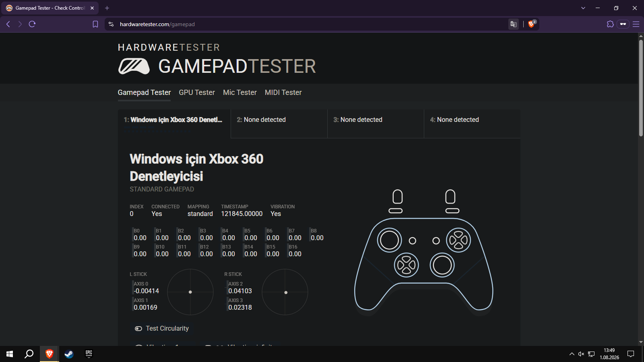The image size is (644, 362).
Task: Click the timestamp value 121845.00000
Action: coord(242,214)
